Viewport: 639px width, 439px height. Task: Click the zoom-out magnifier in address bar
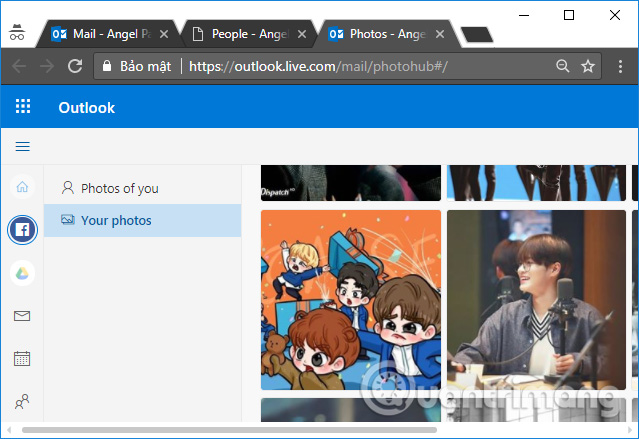pos(562,66)
